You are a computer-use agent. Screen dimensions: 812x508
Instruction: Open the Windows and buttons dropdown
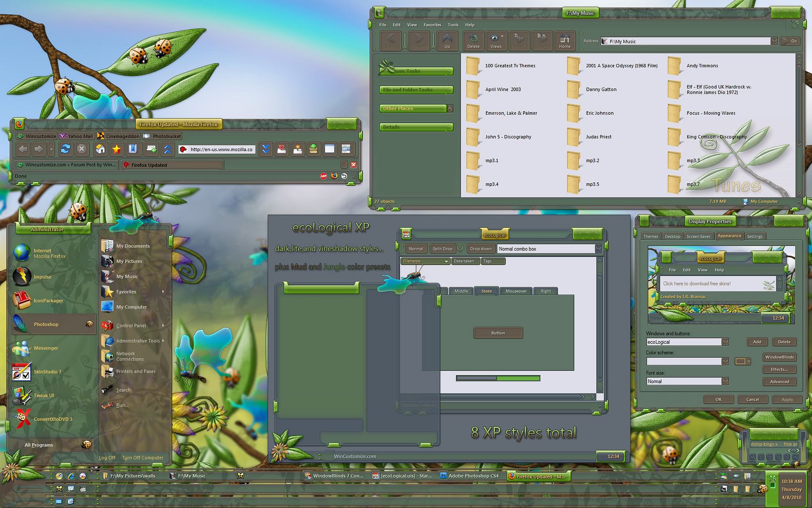pos(725,342)
